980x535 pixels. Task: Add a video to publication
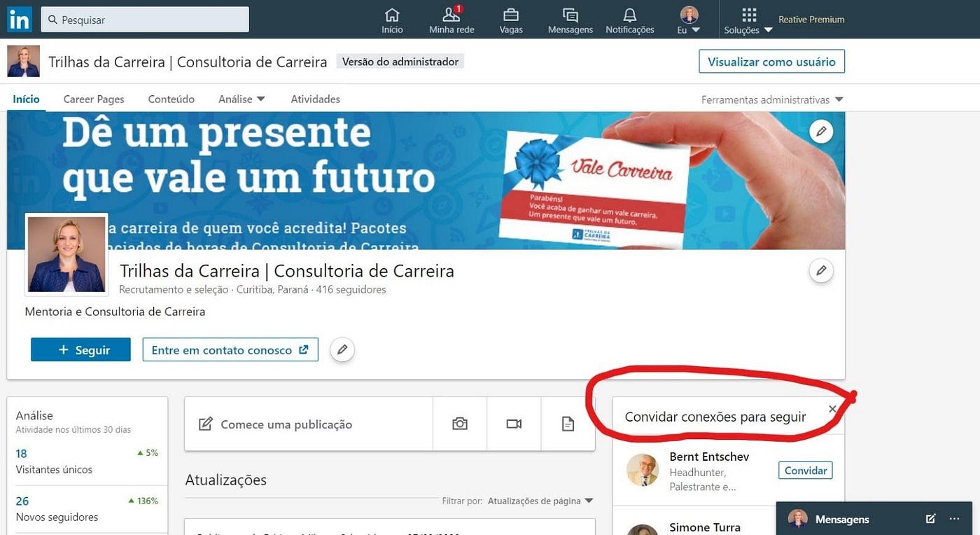[514, 424]
